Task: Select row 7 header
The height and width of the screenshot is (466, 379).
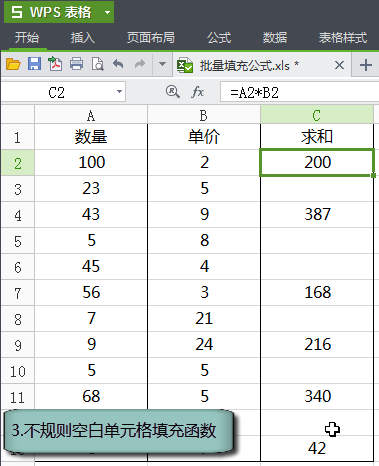Action: click(x=18, y=293)
